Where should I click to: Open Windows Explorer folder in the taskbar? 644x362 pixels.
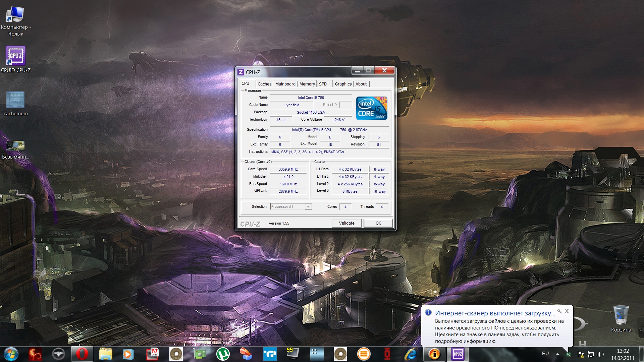click(x=105, y=354)
